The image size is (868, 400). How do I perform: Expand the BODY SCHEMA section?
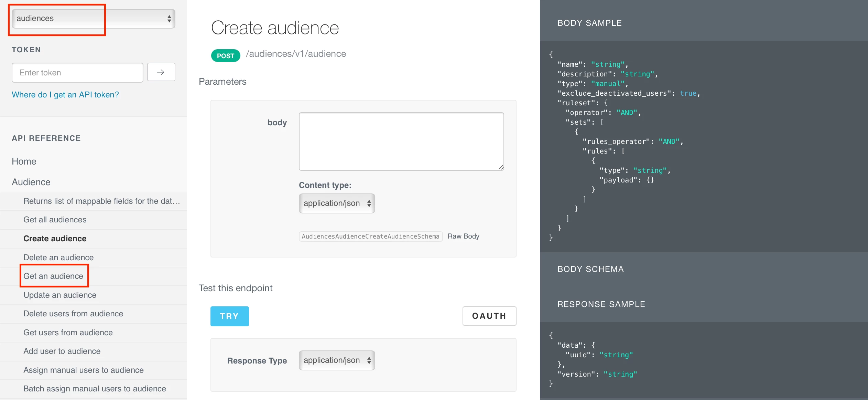[x=590, y=269]
